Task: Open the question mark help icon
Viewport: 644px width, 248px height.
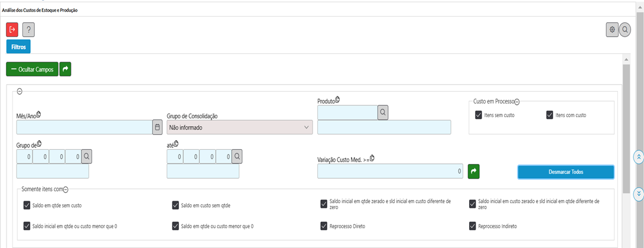Action: [28, 29]
